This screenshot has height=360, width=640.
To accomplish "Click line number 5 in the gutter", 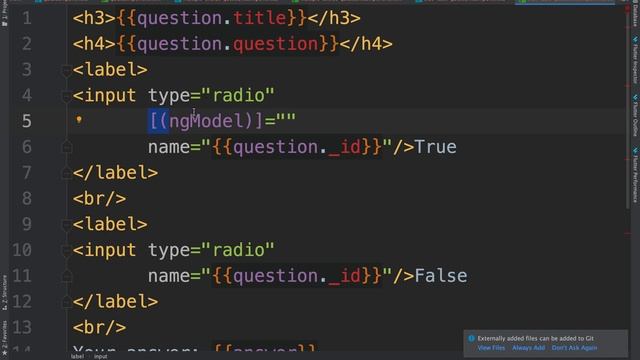I will (27, 121).
